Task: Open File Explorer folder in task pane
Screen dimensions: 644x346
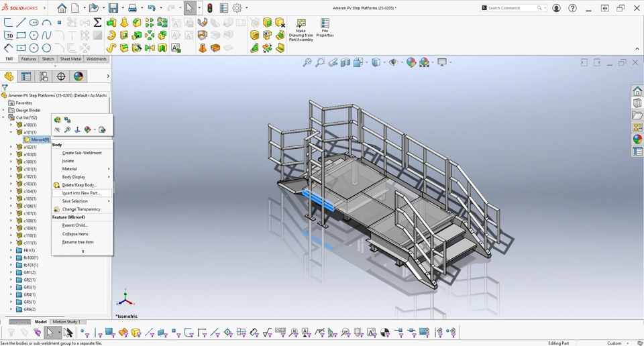Action: point(637,115)
